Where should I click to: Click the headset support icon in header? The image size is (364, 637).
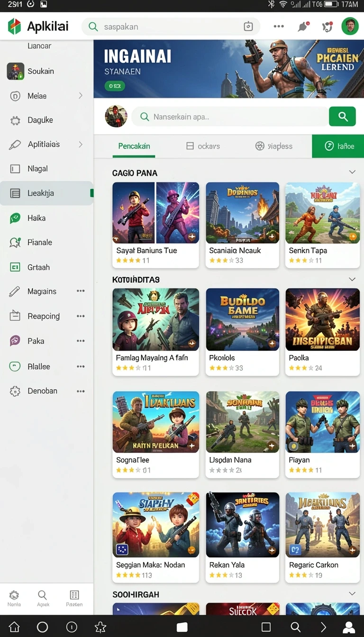point(328,27)
